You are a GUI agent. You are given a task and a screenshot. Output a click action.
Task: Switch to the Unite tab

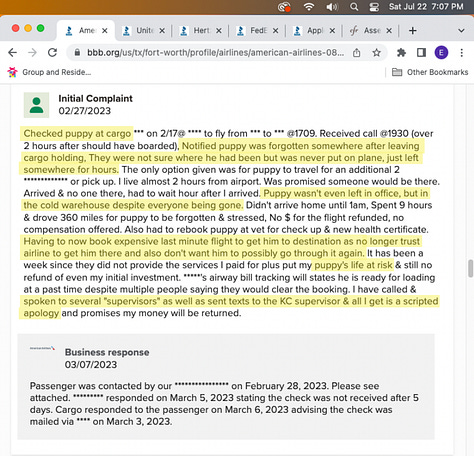click(143, 31)
